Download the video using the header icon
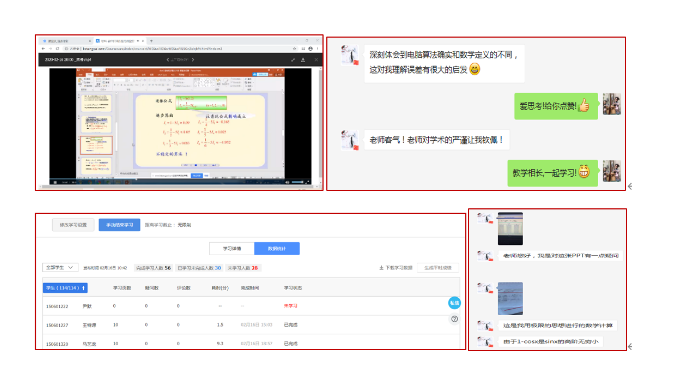 303,60
